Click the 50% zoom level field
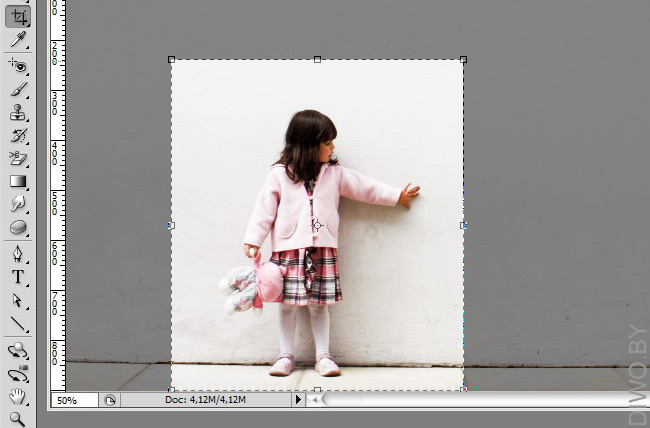This screenshot has height=428, width=650. (74, 400)
